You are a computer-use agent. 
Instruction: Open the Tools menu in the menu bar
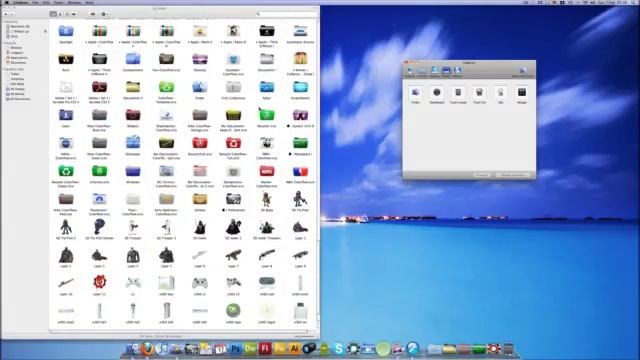tap(58, 2)
